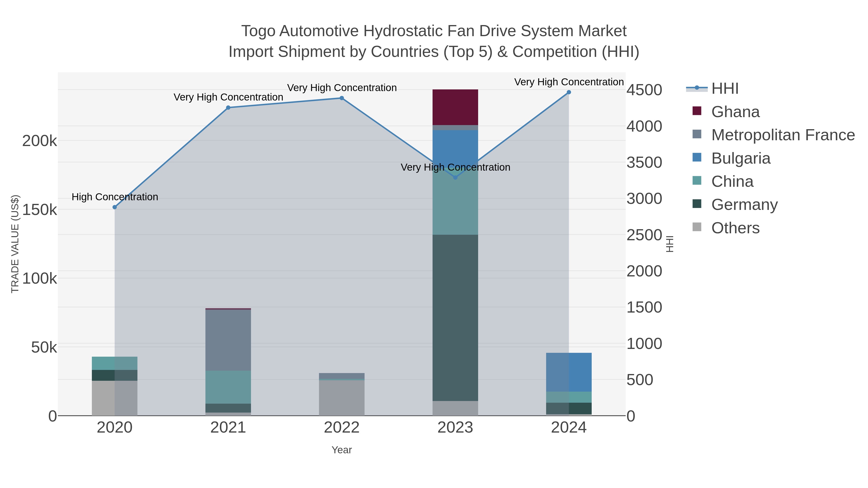Click the HHI data point for 2024

569,92
